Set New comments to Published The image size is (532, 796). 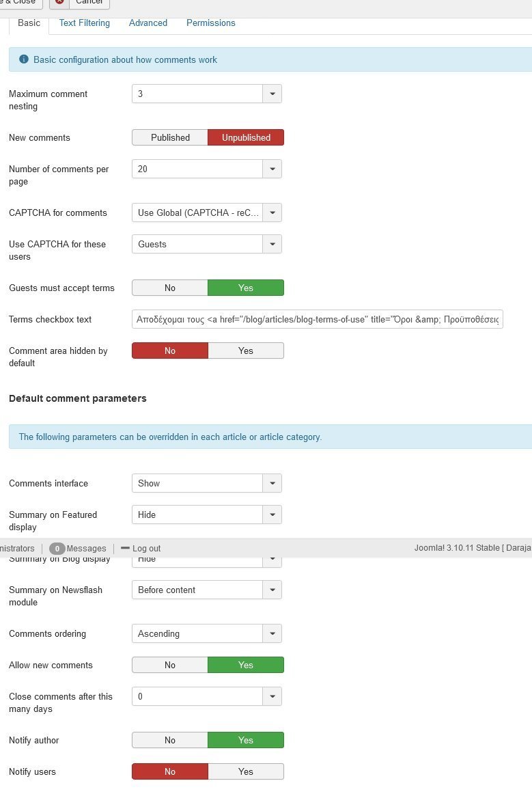click(170, 137)
